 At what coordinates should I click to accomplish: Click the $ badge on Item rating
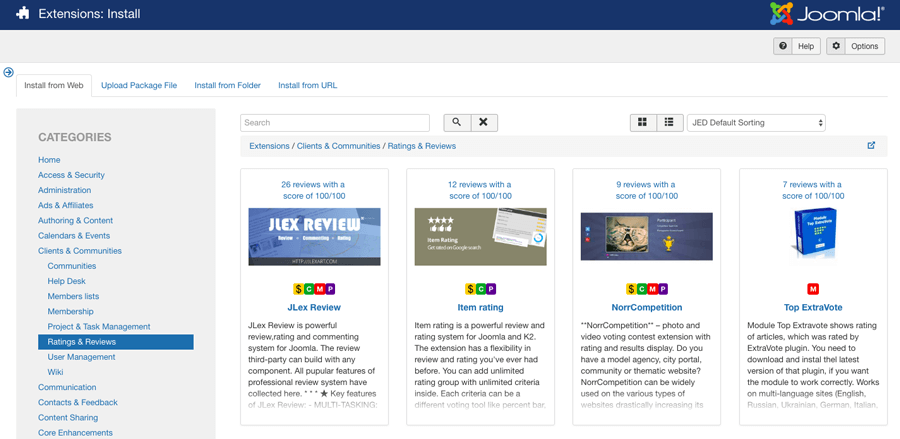tap(470, 289)
